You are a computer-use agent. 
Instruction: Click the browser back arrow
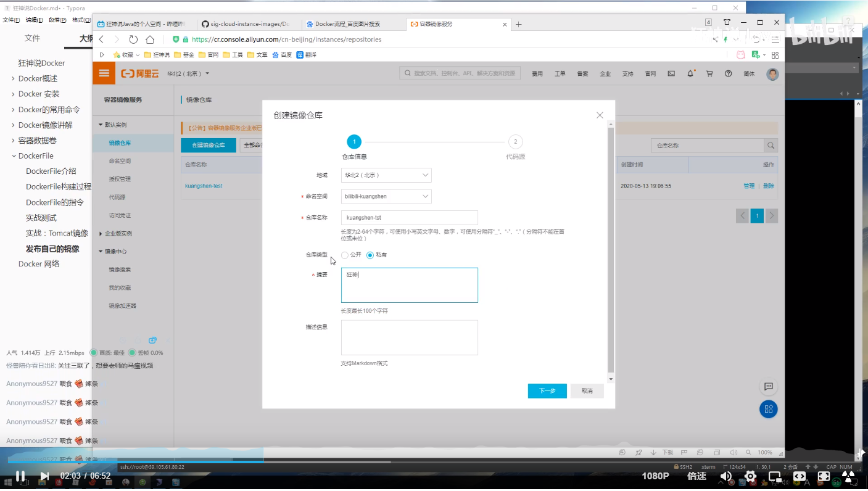(102, 39)
